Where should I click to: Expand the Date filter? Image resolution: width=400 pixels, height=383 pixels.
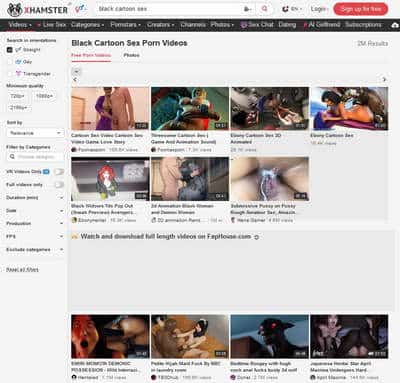pyautogui.click(x=35, y=211)
